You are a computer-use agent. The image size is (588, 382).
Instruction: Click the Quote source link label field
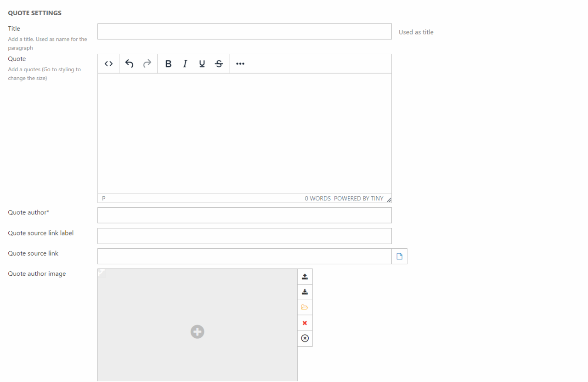pyautogui.click(x=244, y=236)
